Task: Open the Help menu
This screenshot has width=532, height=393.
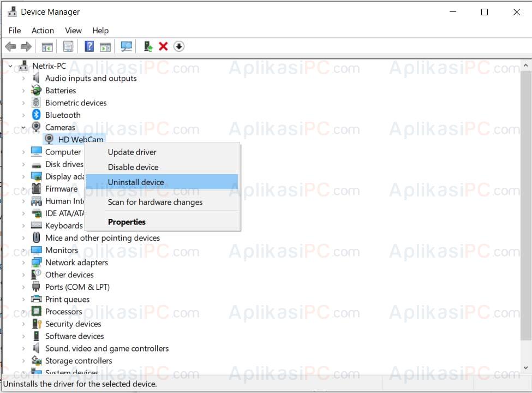Action: click(100, 31)
